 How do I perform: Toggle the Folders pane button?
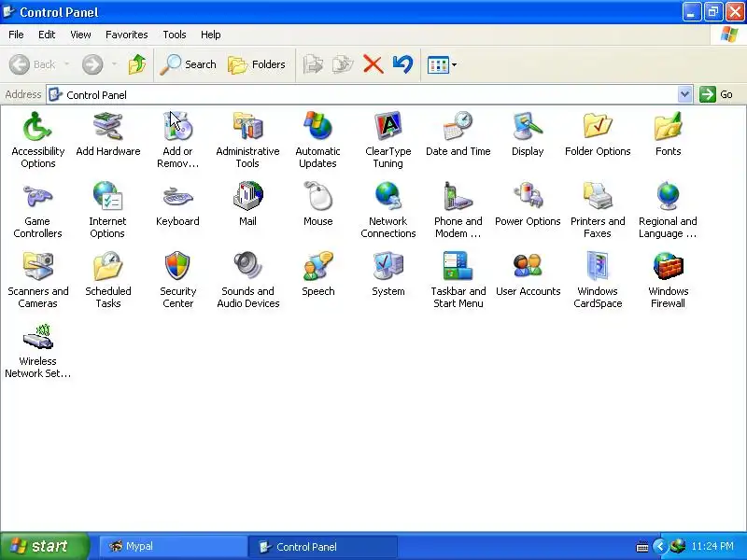click(x=257, y=64)
